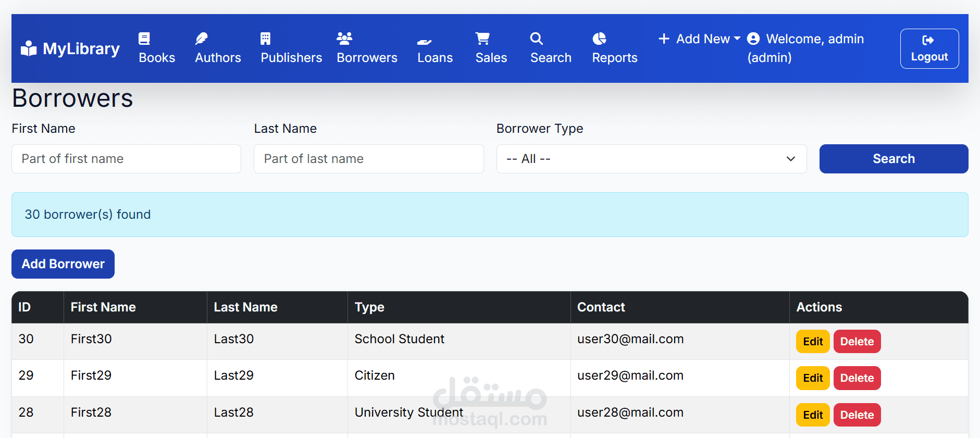Go to the Reports menu item
The height and width of the screenshot is (438, 980).
tap(615, 48)
